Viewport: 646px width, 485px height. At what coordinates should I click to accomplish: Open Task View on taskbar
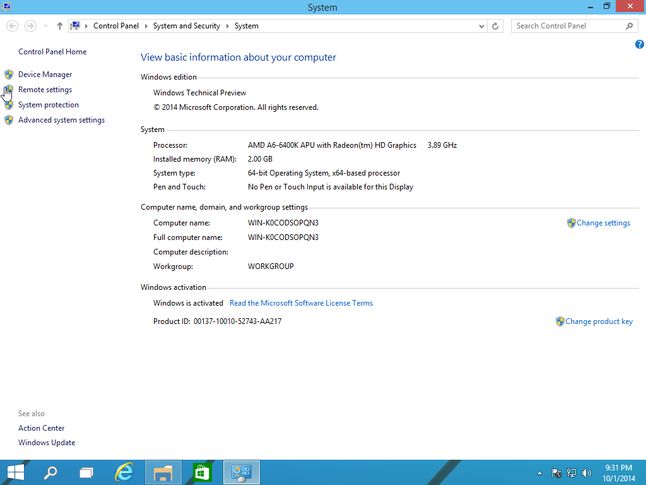coord(86,472)
